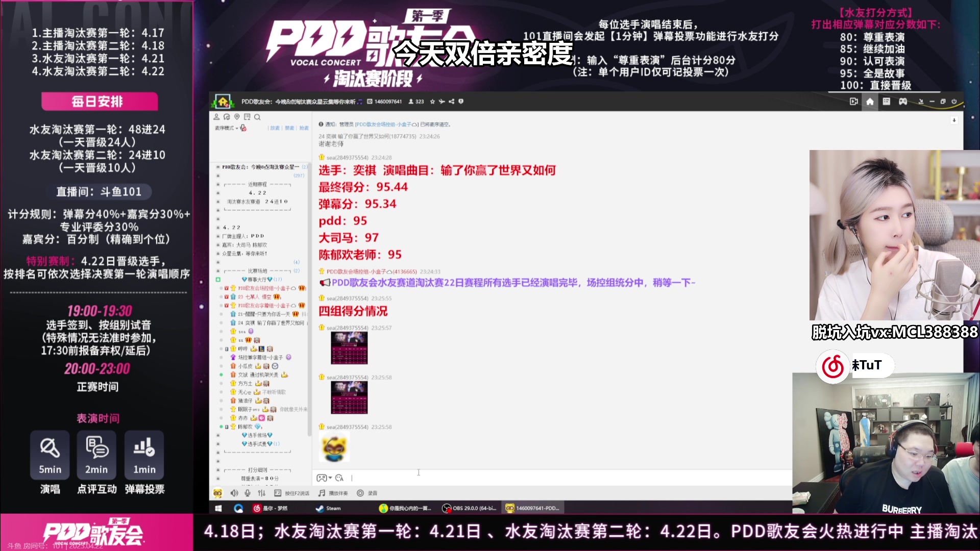Click the muted microphone icon beside 麦序模式

pyautogui.click(x=243, y=128)
